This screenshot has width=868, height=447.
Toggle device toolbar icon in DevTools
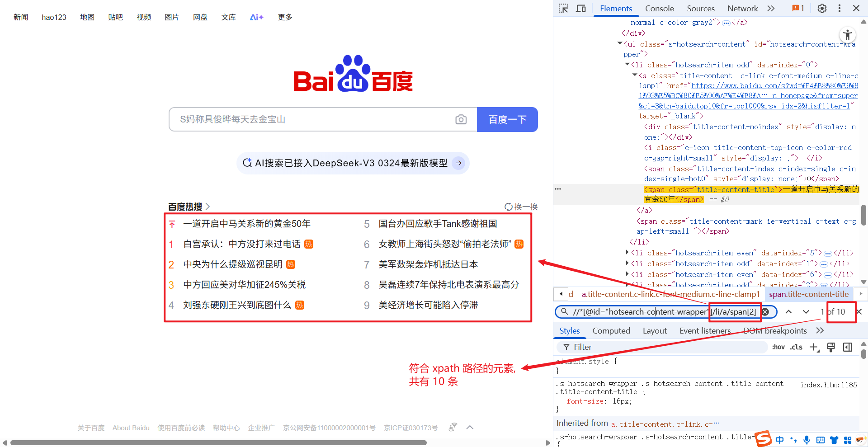click(x=581, y=8)
